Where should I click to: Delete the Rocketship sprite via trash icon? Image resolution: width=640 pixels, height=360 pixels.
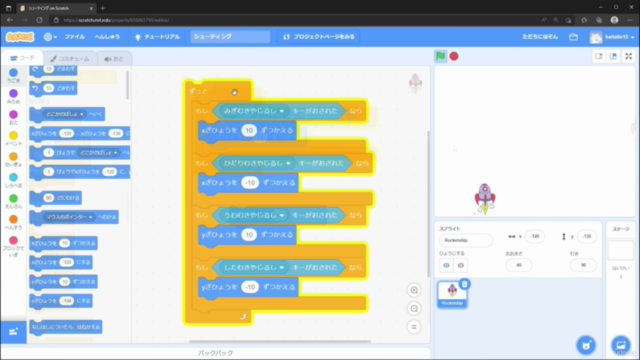(x=464, y=284)
